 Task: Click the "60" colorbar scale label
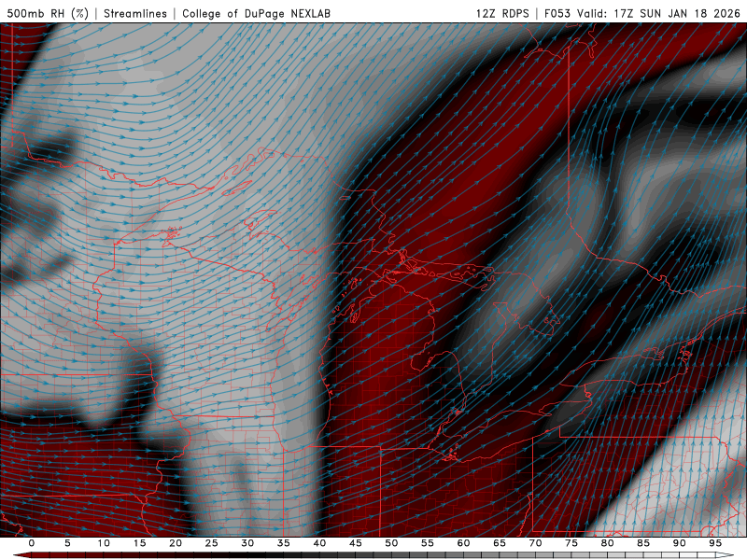[463, 543]
